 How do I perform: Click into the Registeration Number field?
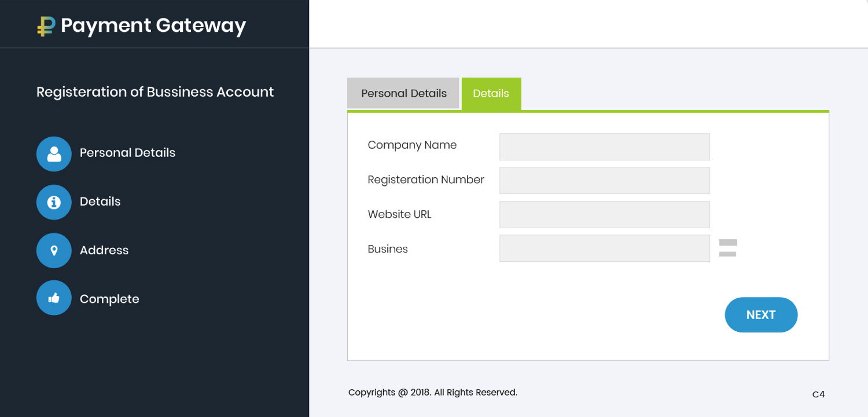[x=604, y=180]
